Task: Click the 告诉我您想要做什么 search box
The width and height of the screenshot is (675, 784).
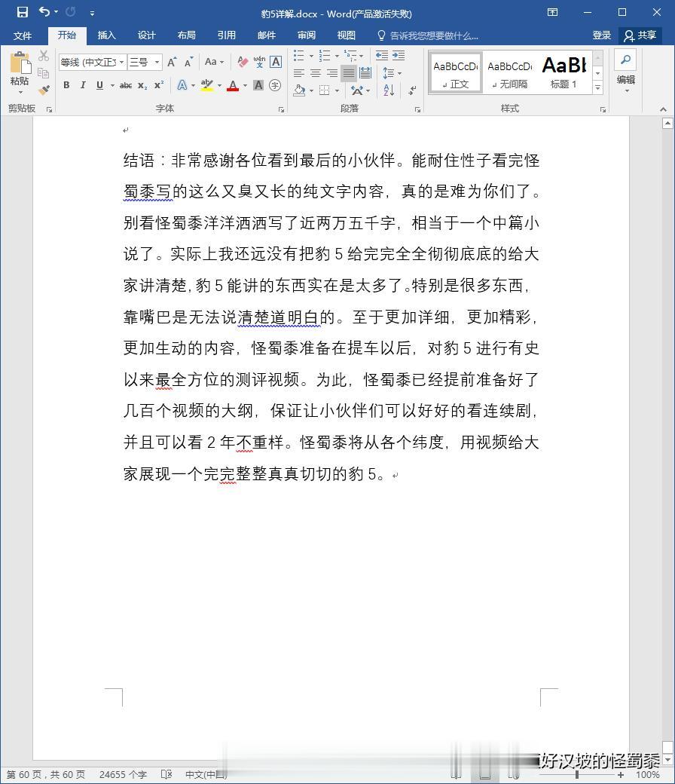Action: (428, 35)
